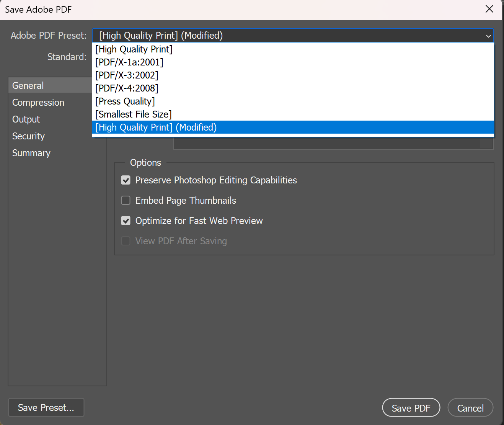
Task: Select the [Smallest File Size] preset
Action: click(x=293, y=114)
